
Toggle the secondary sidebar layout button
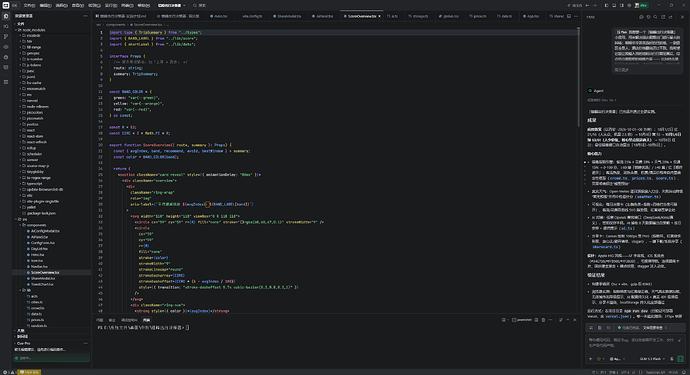pos(621,5)
